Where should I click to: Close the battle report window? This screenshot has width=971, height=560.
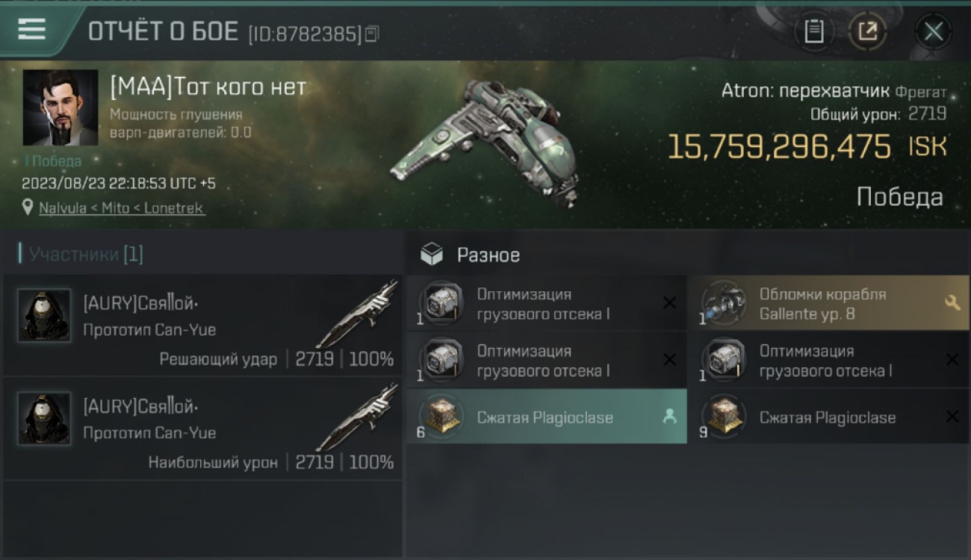pyautogui.click(x=934, y=31)
